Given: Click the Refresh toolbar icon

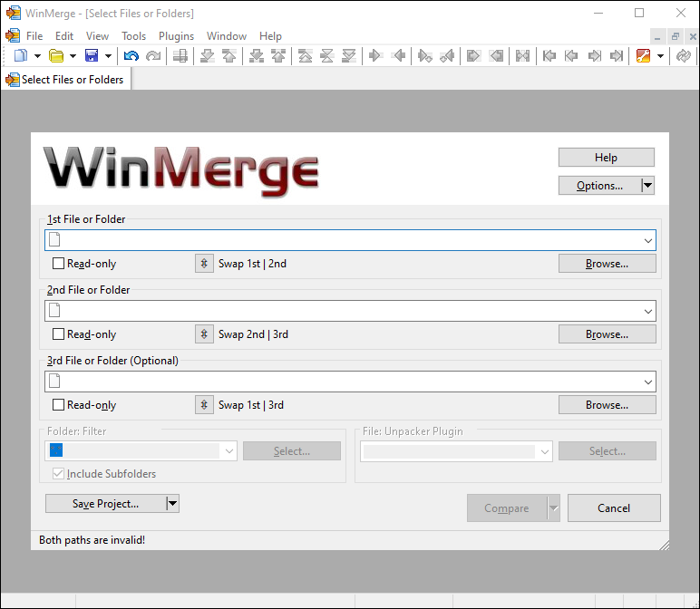Looking at the screenshot, I should (x=683, y=56).
